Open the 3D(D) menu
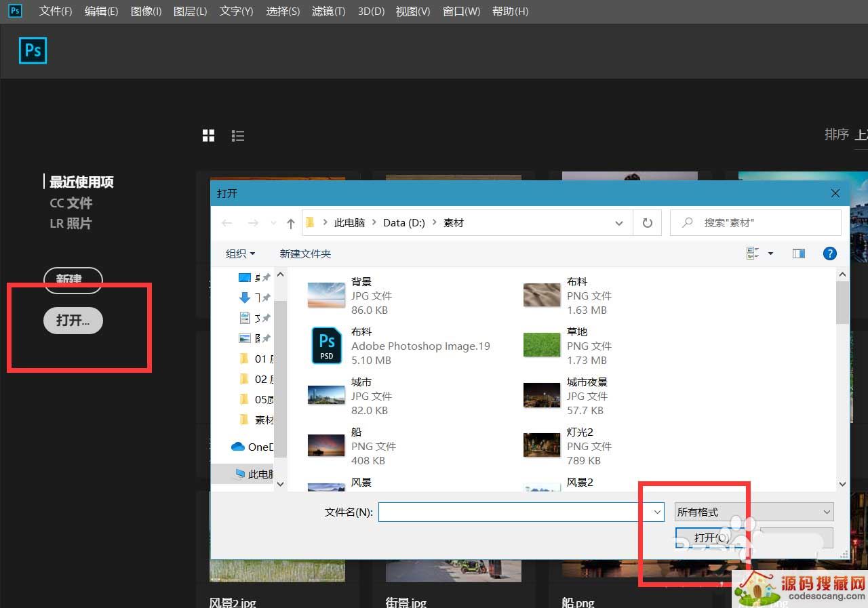Screen dimensions: 868x608 pyautogui.click(x=371, y=12)
